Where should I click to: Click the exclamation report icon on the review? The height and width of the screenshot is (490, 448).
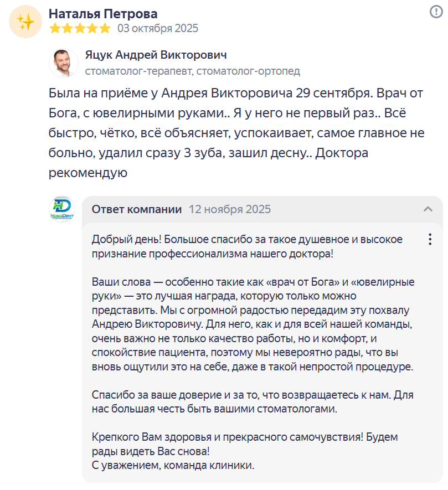[x=436, y=12]
